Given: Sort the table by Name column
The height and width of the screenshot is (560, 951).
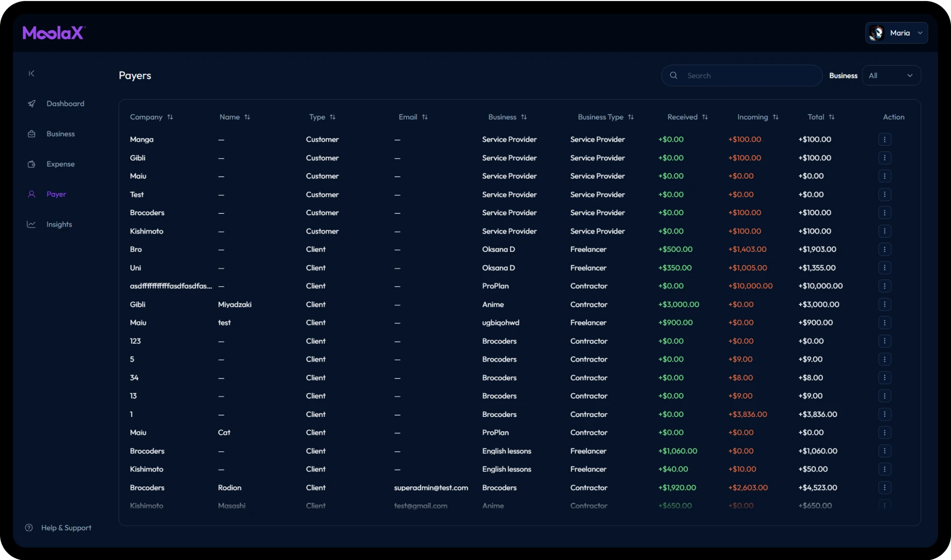Looking at the screenshot, I should tap(247, 117).
